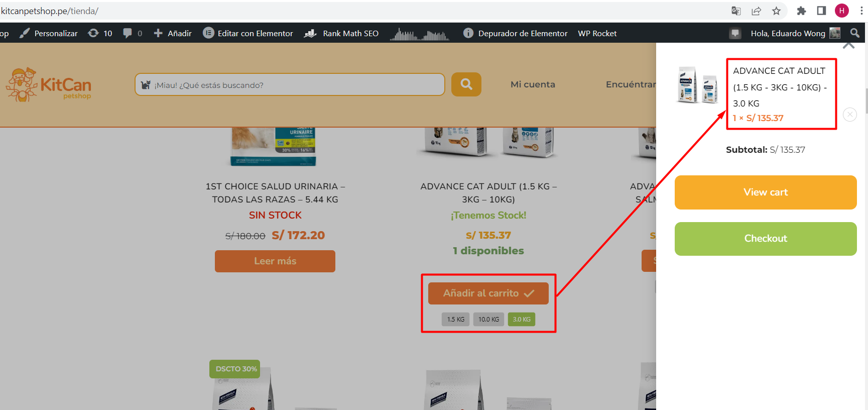868x410 pixels.
Task: Open the 1st Choice Urinaire product image
Action: coord(273,147)
